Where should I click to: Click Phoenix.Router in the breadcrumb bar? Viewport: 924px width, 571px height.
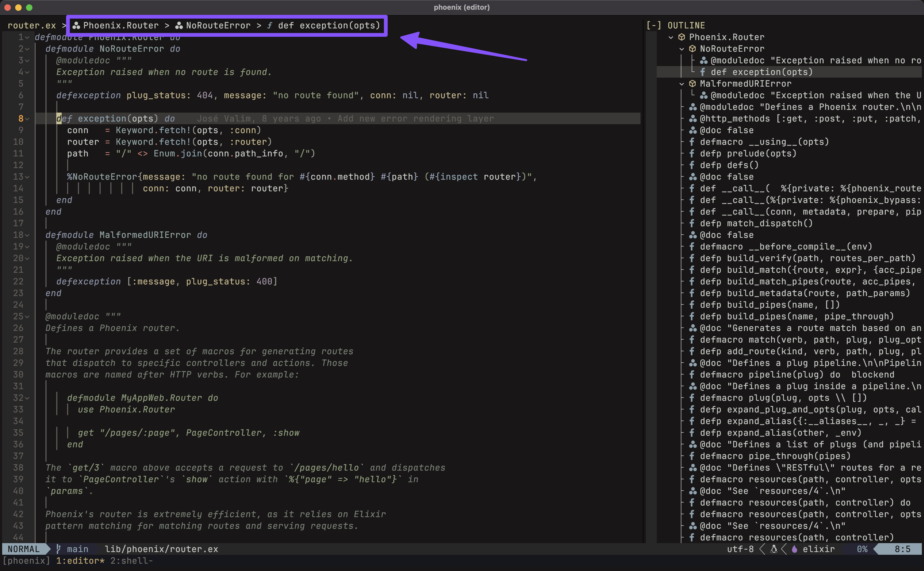(121, 26)
